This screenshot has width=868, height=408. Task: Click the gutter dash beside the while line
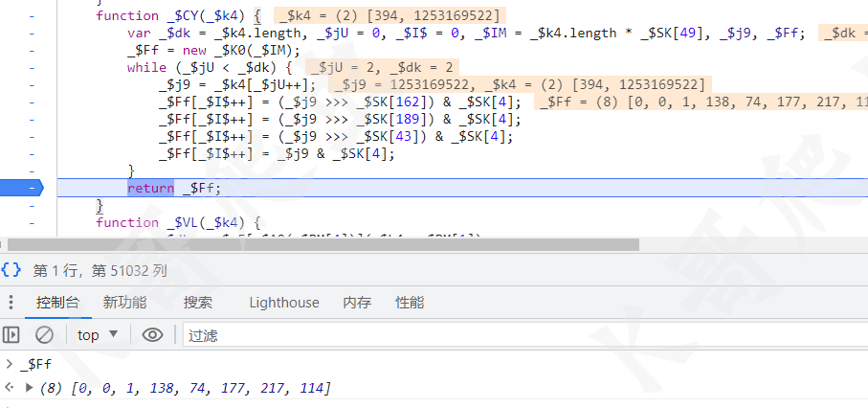[x=32, y=68]
